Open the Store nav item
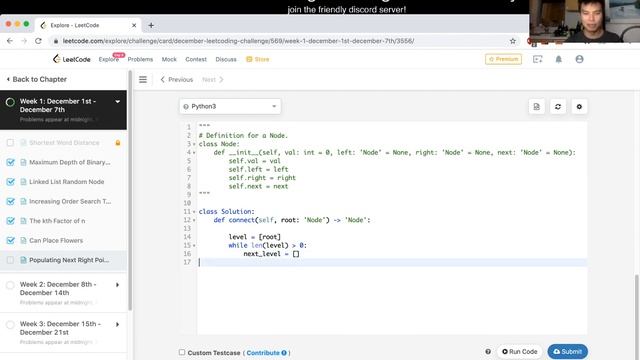This screenshot has width=640, height=360. tap(258, 60)
